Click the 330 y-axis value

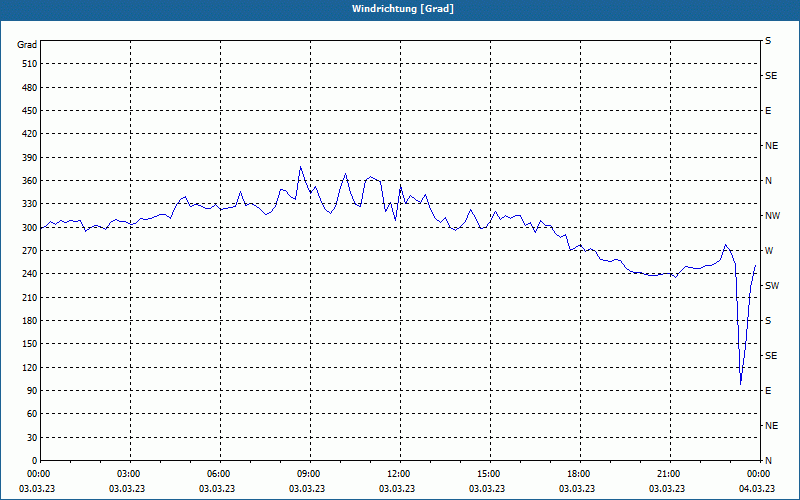click(30, 204)
